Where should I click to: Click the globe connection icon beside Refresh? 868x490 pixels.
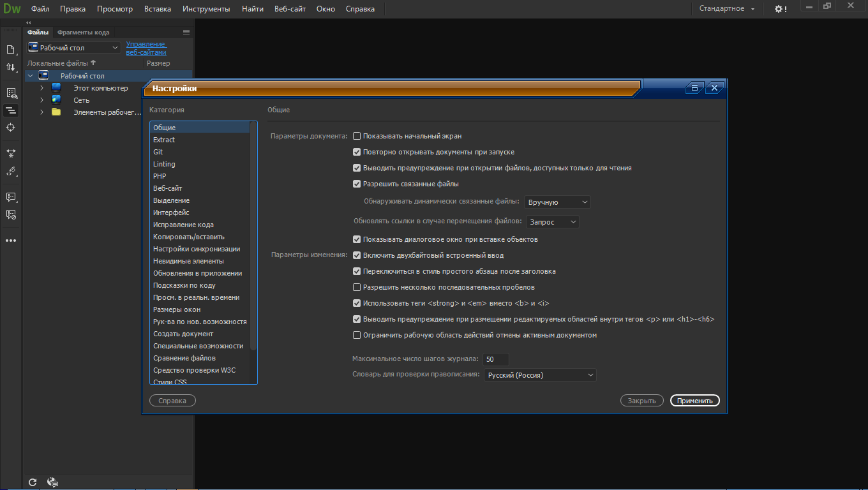point(53,482)
